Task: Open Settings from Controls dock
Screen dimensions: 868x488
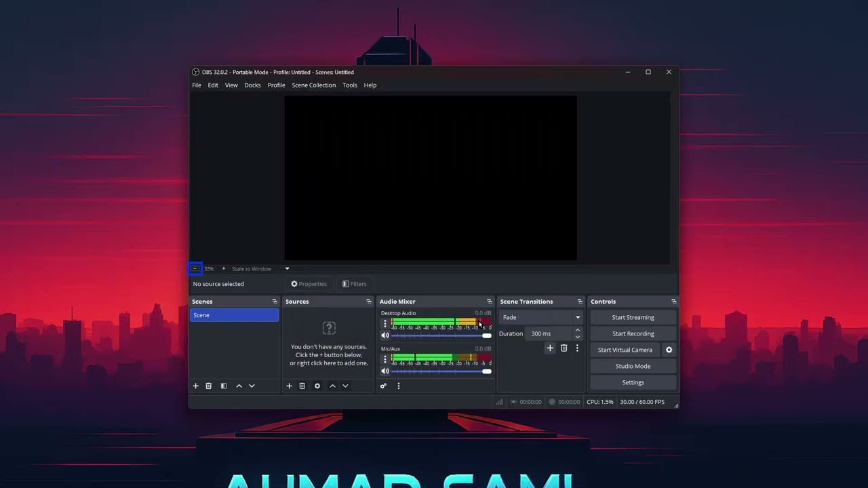Action: tap(633, 382)
